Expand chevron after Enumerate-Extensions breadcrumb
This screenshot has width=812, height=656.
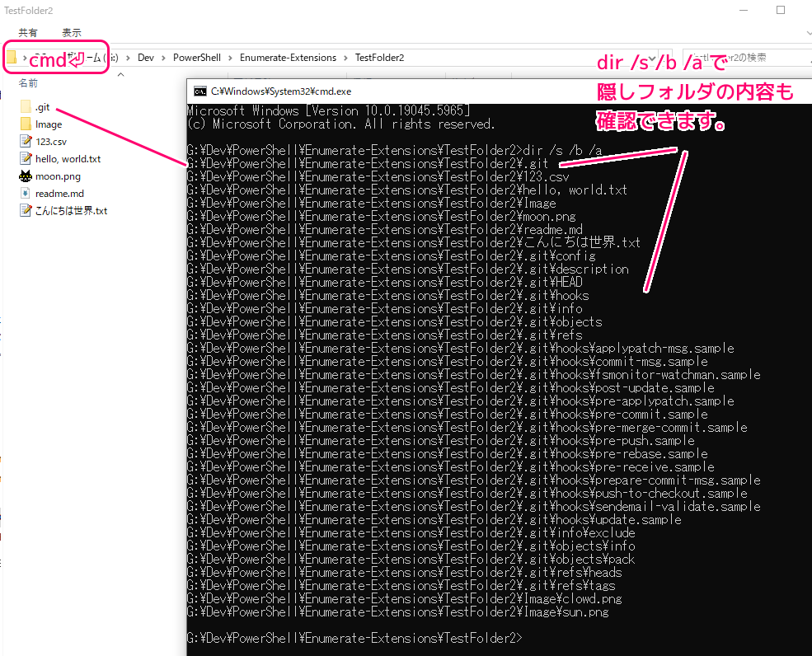pos(346,58)
